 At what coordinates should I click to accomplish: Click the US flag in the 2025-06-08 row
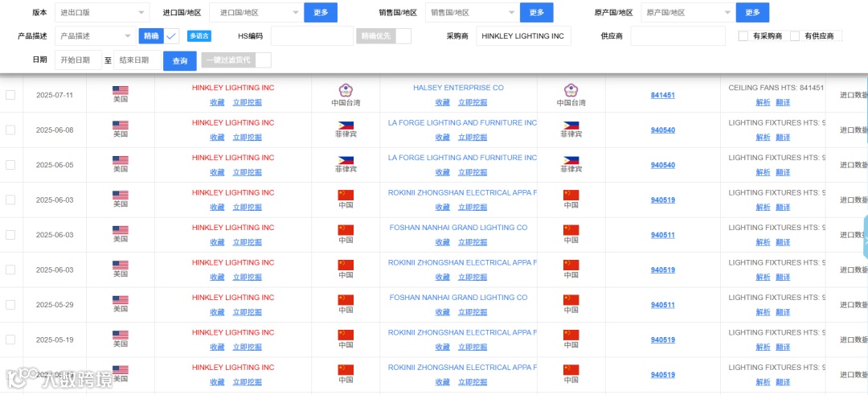120,125
